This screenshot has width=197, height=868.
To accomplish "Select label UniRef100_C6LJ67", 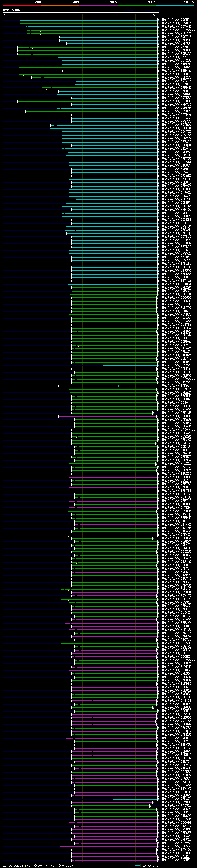I will coord(177,440).
